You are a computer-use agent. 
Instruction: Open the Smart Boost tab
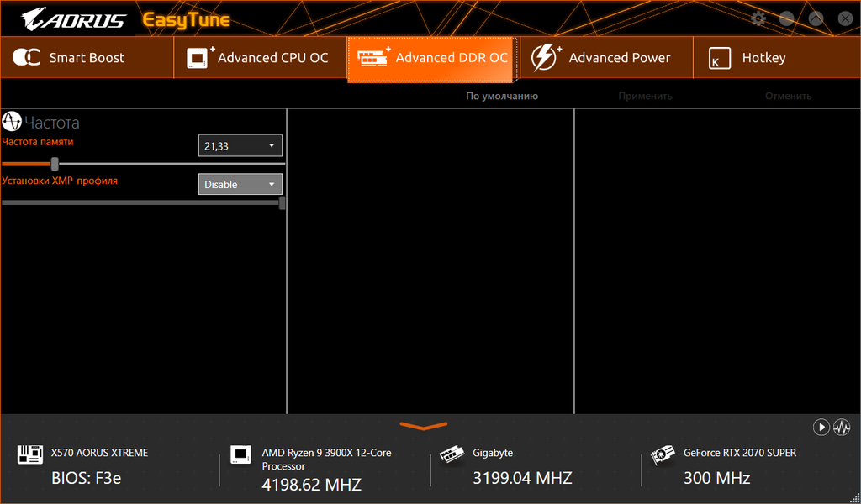click(87, 58)
